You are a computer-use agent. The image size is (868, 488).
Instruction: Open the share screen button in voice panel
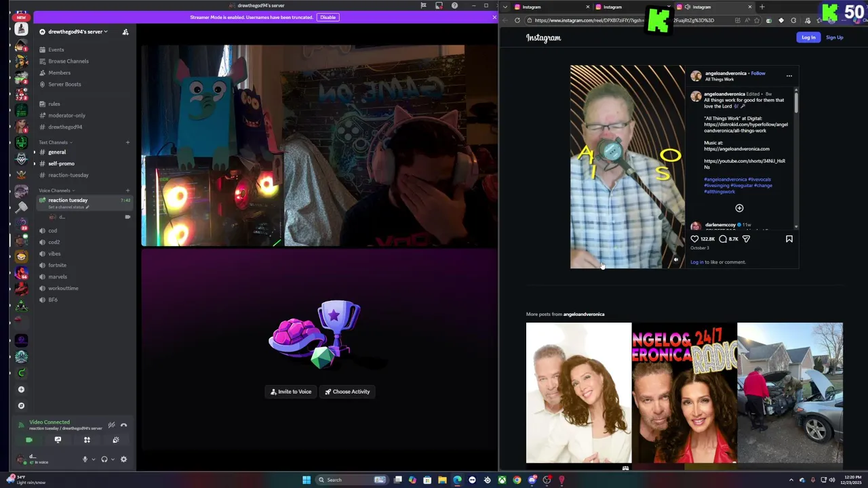[x=58, y=440]
